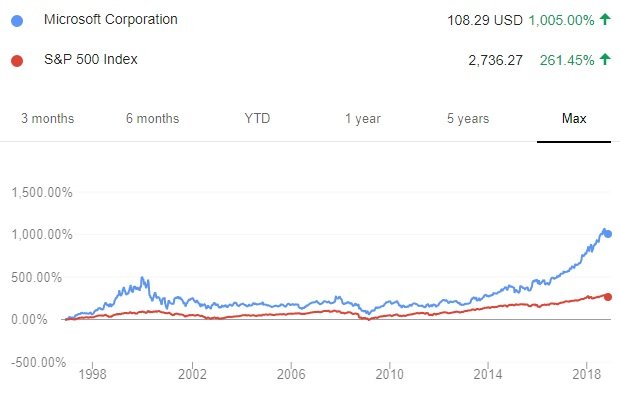Click the 1,005.00% gain percentage
This screenshot has height=397, width=620.
point(561,20)
